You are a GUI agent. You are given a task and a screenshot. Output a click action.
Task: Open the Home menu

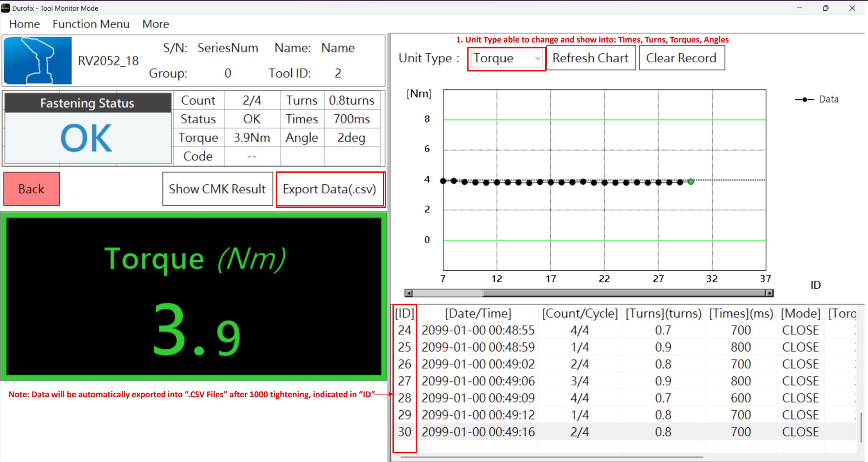(24, 24)
